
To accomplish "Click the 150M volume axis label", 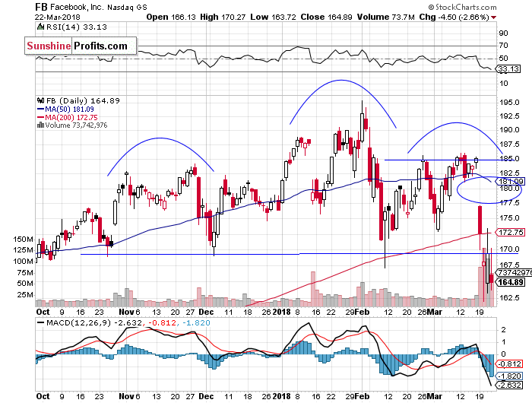I will (x=23, y=240).
